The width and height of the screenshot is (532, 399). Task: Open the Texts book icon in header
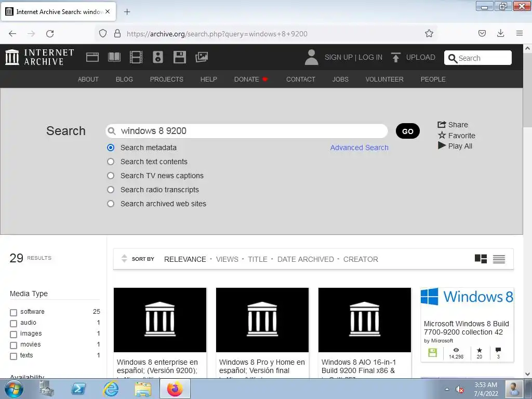pos(114,57)
